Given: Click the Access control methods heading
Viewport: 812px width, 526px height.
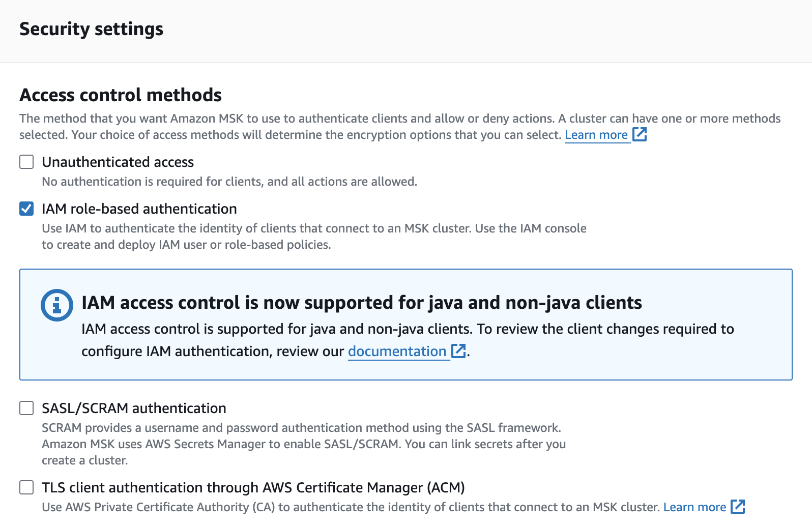Looking at the screenshot, I should coord(121,95).
